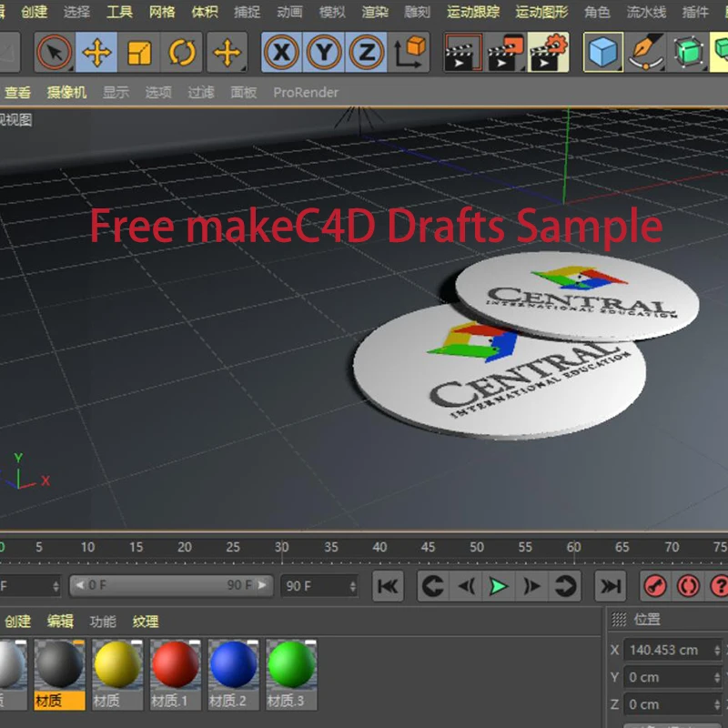Click the X position stepper arrows
The width and height of the screenshot is (728, 728).
pos(717,650)
